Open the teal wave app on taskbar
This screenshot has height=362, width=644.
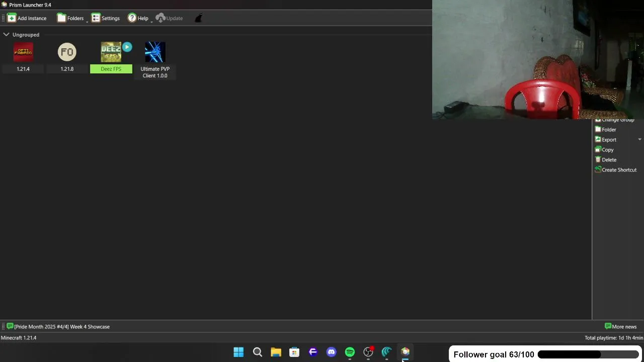point(386,352)
